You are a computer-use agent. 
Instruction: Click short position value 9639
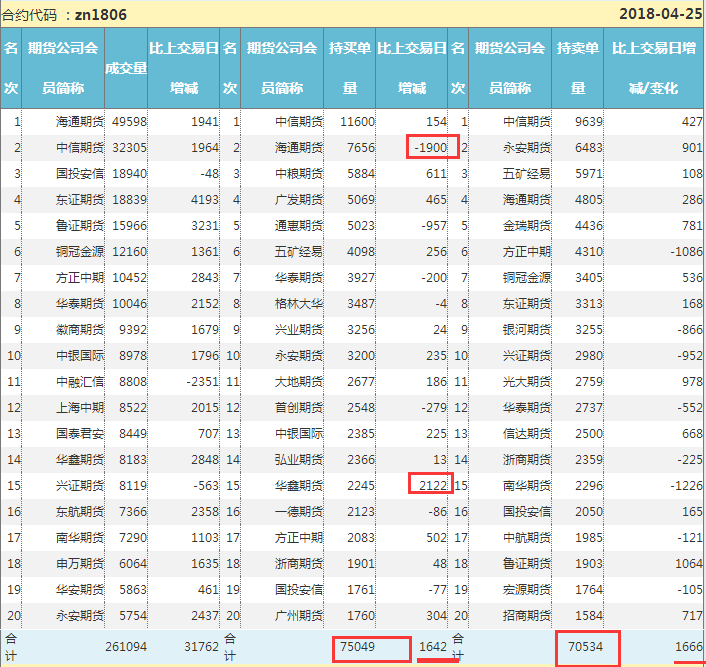tap(589, 122)
